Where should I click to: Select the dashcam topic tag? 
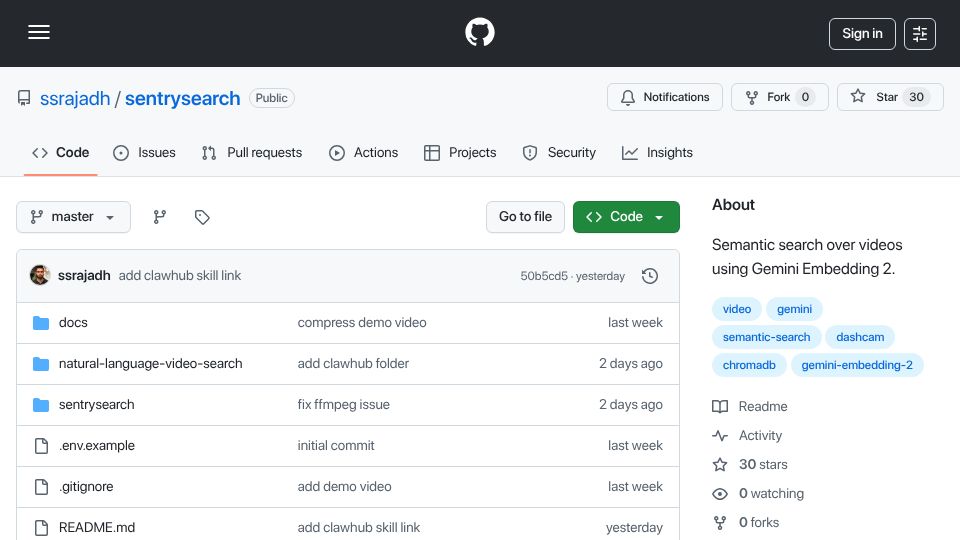860,337
